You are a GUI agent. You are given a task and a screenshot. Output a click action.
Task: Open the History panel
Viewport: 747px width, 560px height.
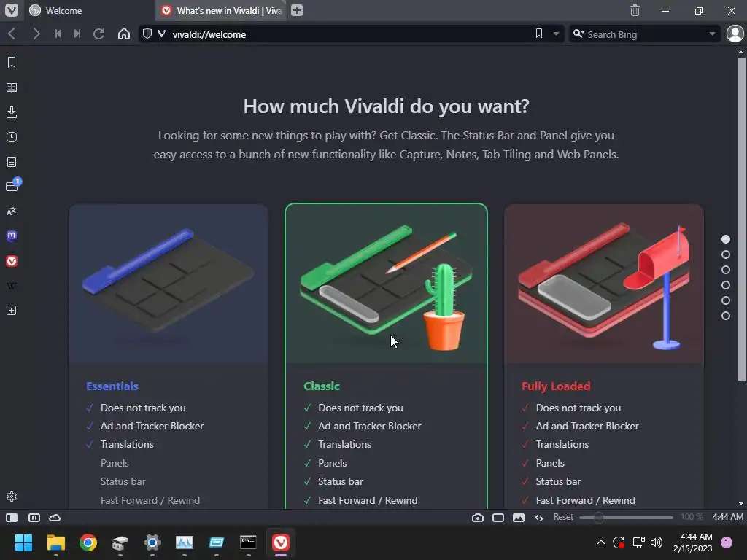pyautogui.click(x=12, y=137)
